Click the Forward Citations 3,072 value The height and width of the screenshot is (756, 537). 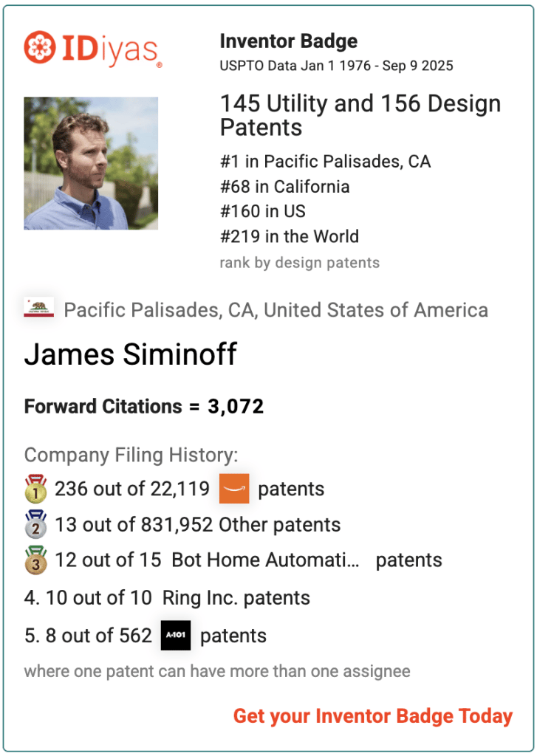[236, 407]
